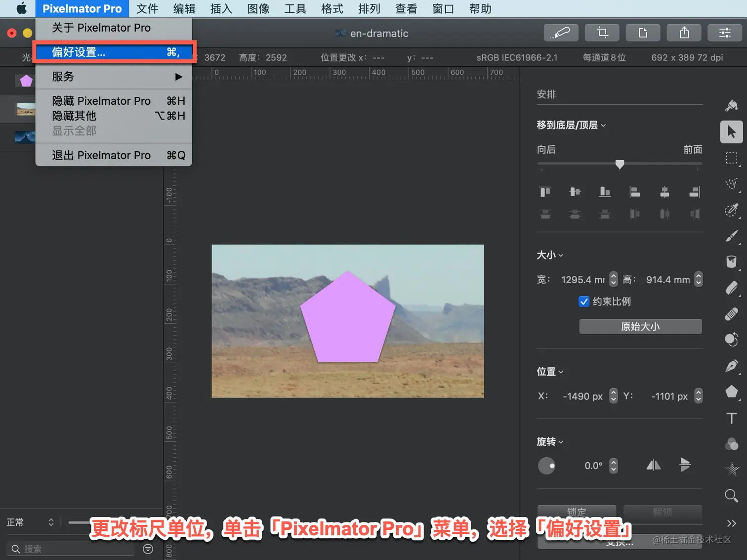The height and width of the screenshot is (560, 747).
Task: Open the Apple menu
Action: pos(21,8)
